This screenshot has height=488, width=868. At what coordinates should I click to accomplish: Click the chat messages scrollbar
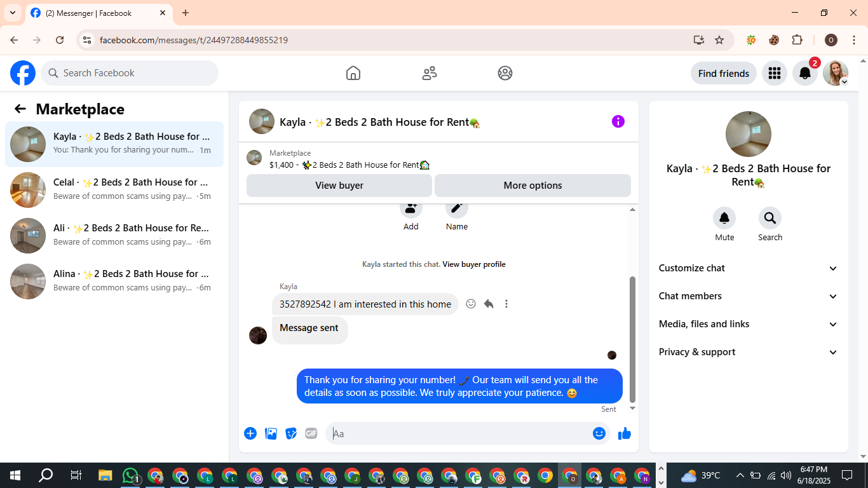point(632,339)
